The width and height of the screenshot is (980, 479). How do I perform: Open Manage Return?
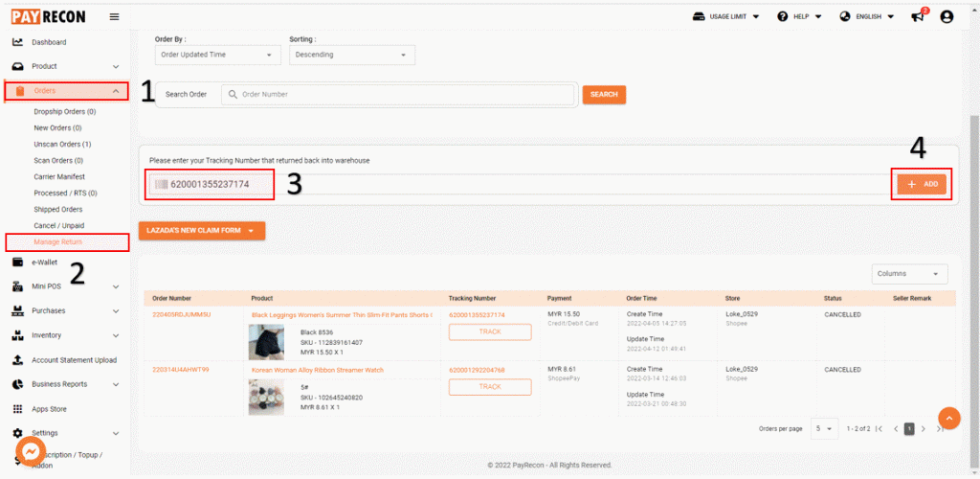pos(58,242)
